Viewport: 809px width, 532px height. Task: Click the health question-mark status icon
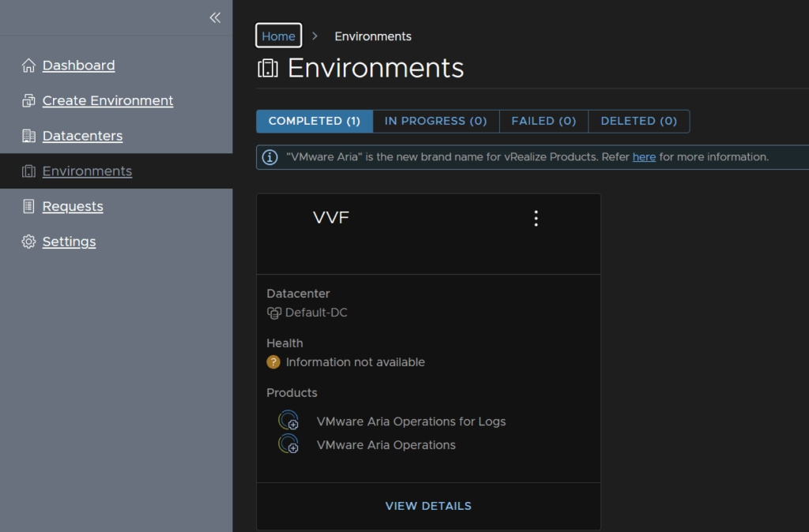(273, 362)
